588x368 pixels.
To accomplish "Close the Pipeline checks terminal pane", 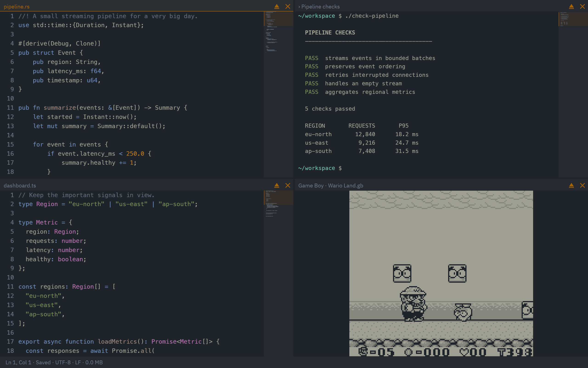I will [x=582, y=7].
